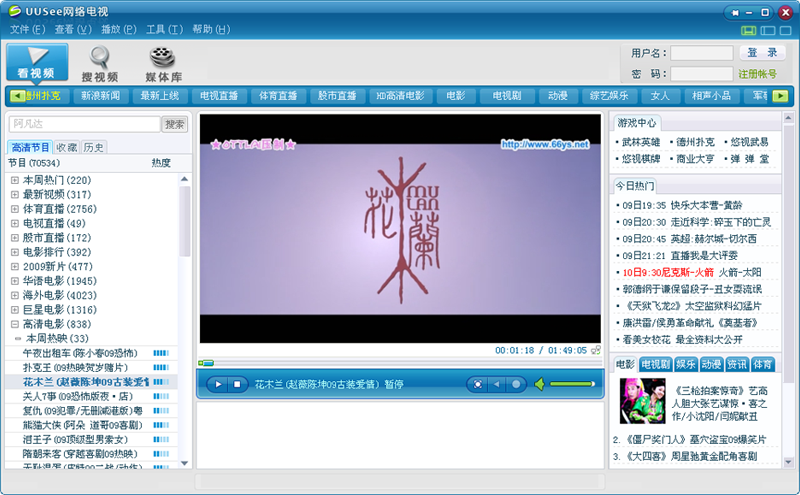This screenshot has width=800, height=495.
Task: Open 看视频 watch video section
Action: coord(36,62)
